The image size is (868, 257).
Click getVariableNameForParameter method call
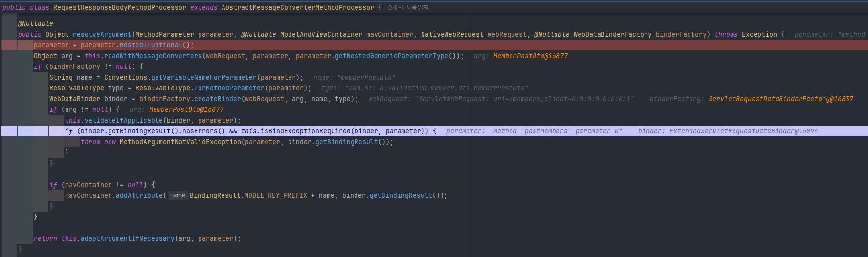(x=204, y=77)
